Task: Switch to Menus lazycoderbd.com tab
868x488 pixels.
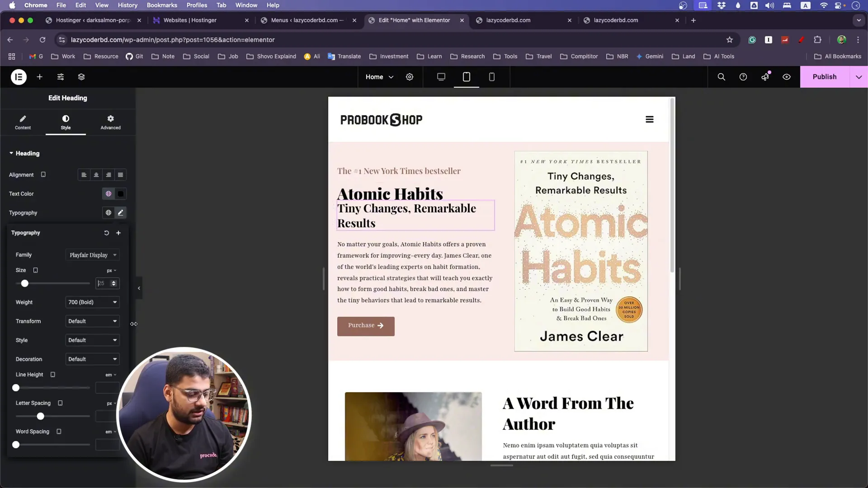Action: coord(309,20)
